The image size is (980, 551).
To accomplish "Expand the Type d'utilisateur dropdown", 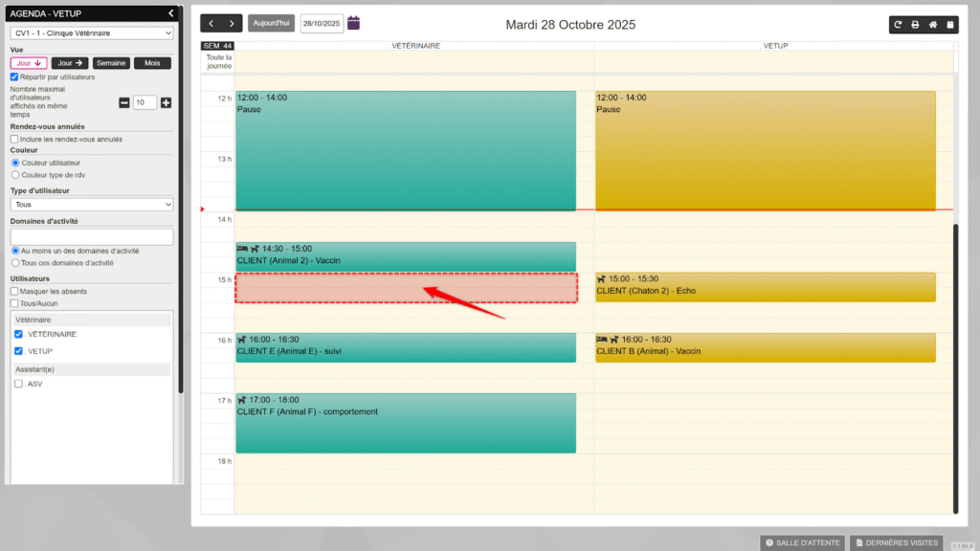I will coord(92,205).
